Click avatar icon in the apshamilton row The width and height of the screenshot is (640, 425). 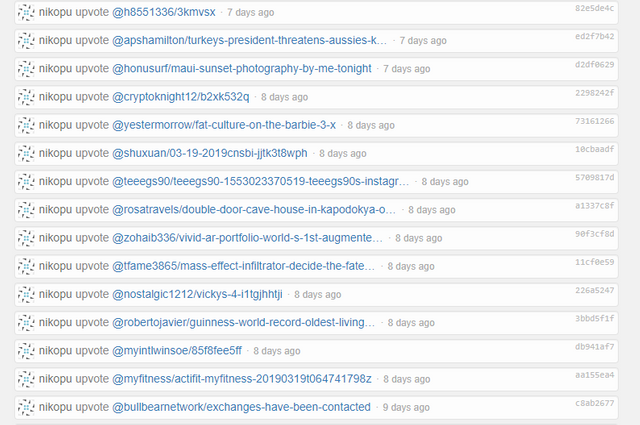pyautogui.click(x=26, y=41)
